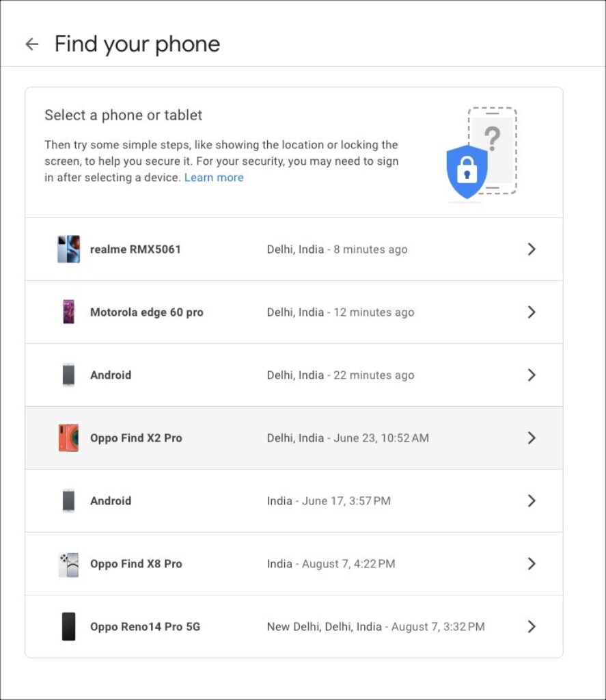Click the Oppo Find X2 Pro orange phone icon
This screenshot has height=700, width=606.
(x=68, y=438)
